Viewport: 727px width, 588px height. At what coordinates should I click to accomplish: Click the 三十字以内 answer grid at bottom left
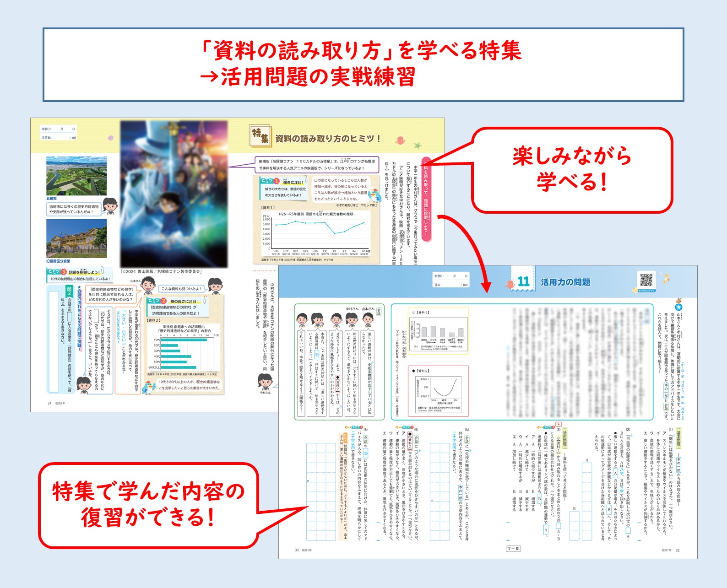tap(321, 492)
